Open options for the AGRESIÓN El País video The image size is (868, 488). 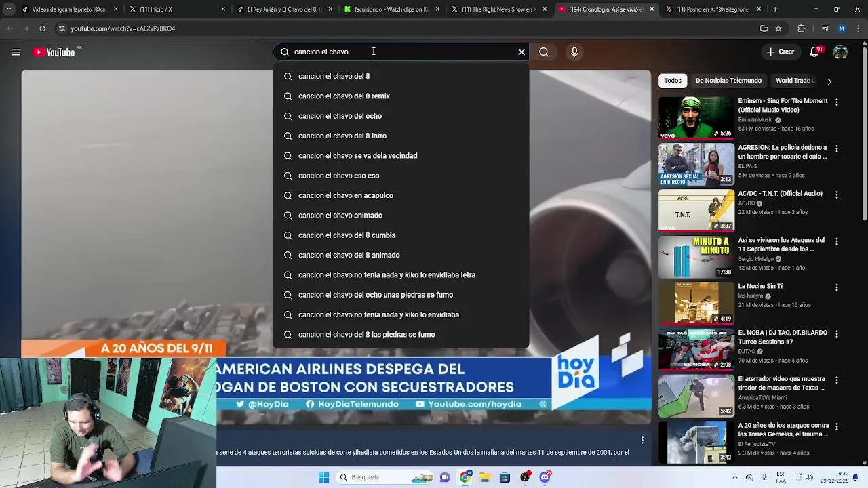point(836,148)
